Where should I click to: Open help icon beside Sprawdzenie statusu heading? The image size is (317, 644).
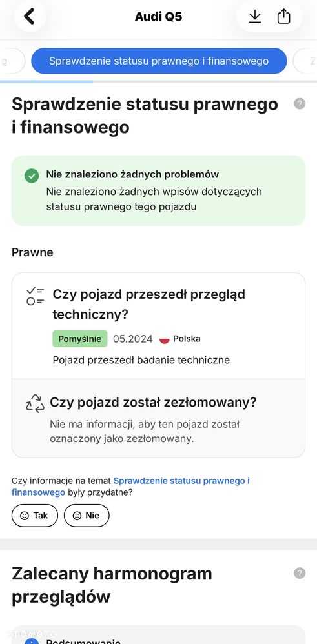300,104
